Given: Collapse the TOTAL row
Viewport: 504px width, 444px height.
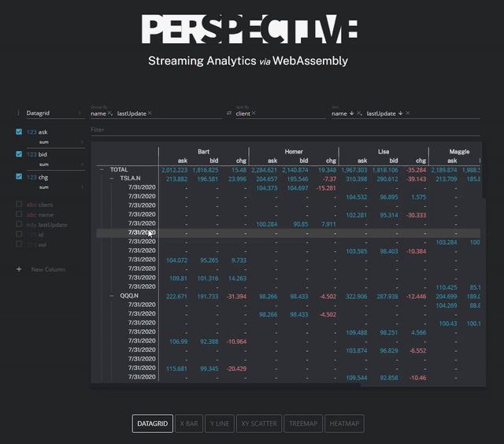Looking at the screenshot, I should click(x=102, y=169).
